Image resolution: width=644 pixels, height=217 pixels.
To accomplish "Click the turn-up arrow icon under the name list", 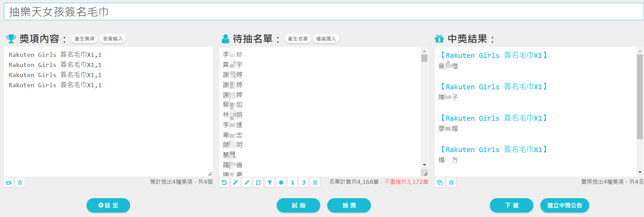I will pyautogui.click(x=304, y=182).
